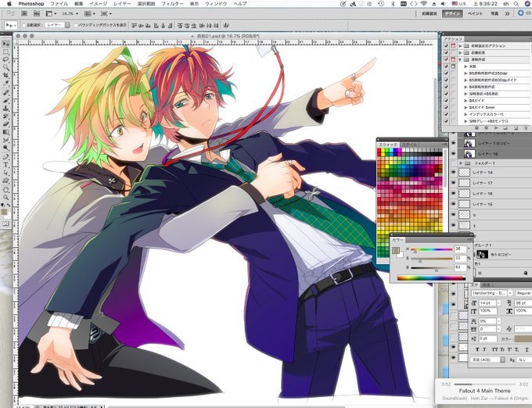
Task: Toggle checkmark for 初期設定のアクション set
Action: (x=446, y=46)
